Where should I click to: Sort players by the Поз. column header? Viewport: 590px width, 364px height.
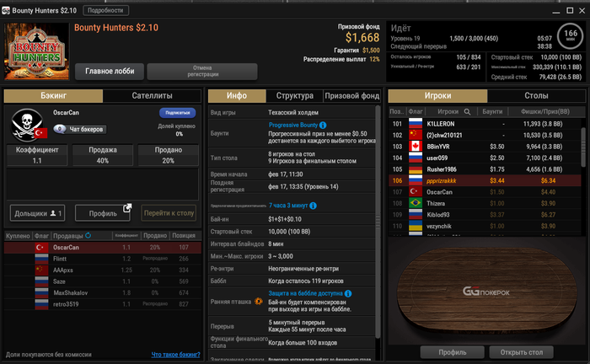tap(397, 112)
